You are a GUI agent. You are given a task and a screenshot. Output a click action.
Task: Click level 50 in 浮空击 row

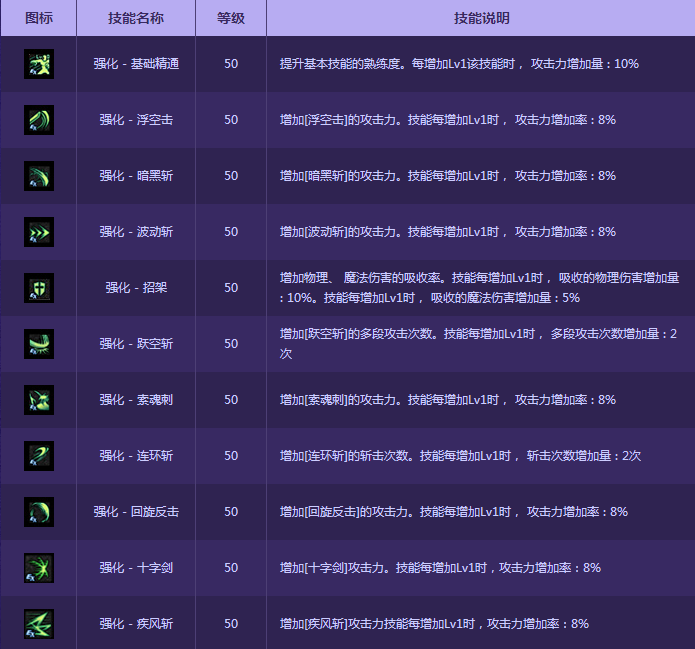231,120
